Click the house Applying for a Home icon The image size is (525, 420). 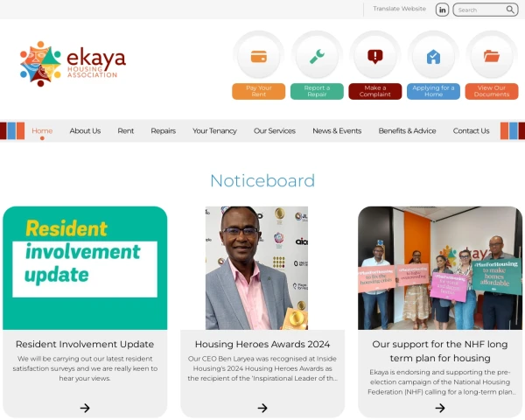pos(433,56)
